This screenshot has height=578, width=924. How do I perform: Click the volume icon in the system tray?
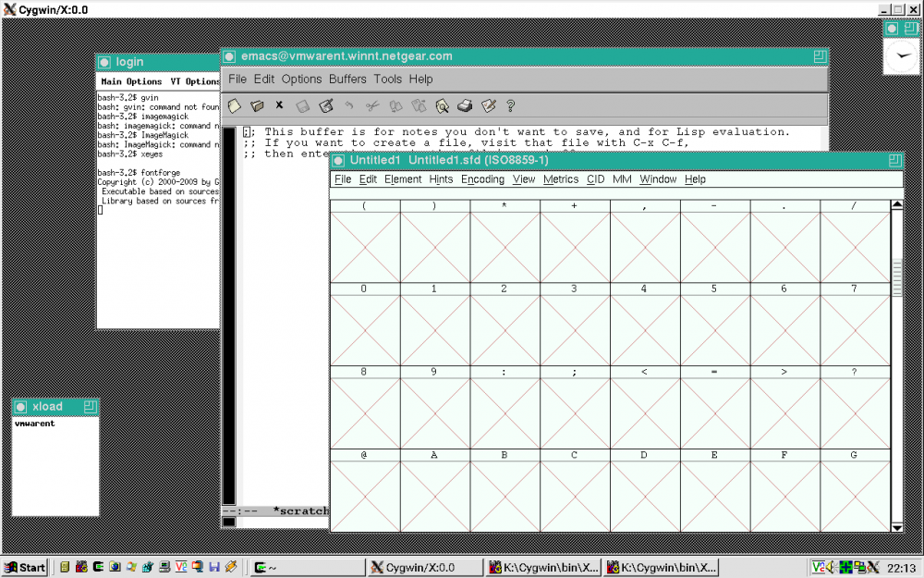(831, 565)
